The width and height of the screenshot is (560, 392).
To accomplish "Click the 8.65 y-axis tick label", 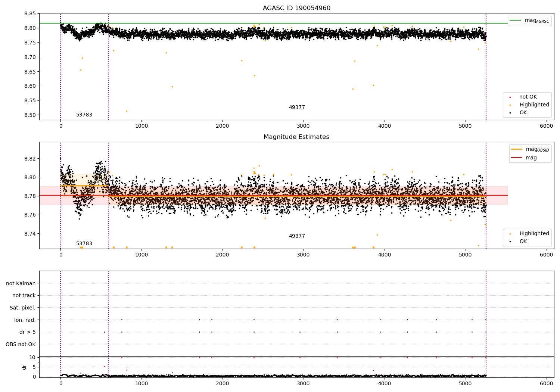I will (x=30, y=72).
